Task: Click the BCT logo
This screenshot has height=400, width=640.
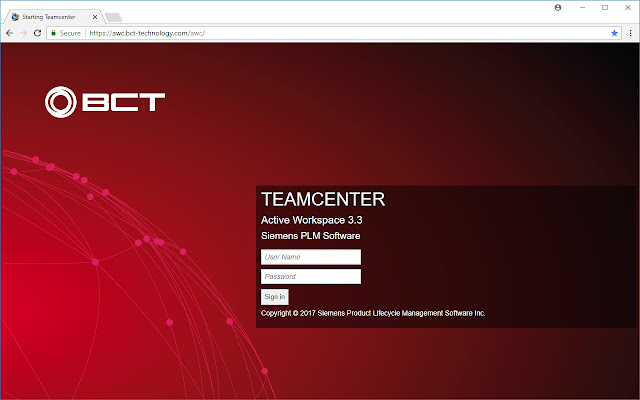Action: tap(105, 102)
